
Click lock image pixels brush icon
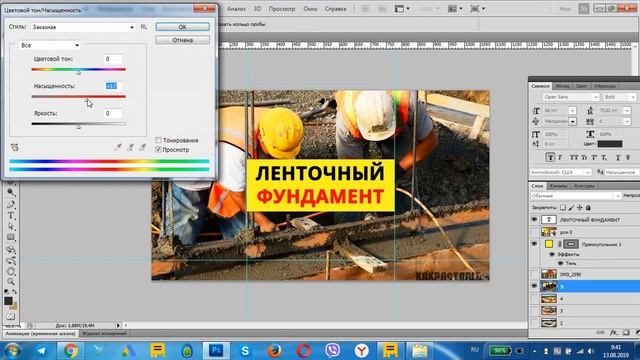click(x=571, y=208)
